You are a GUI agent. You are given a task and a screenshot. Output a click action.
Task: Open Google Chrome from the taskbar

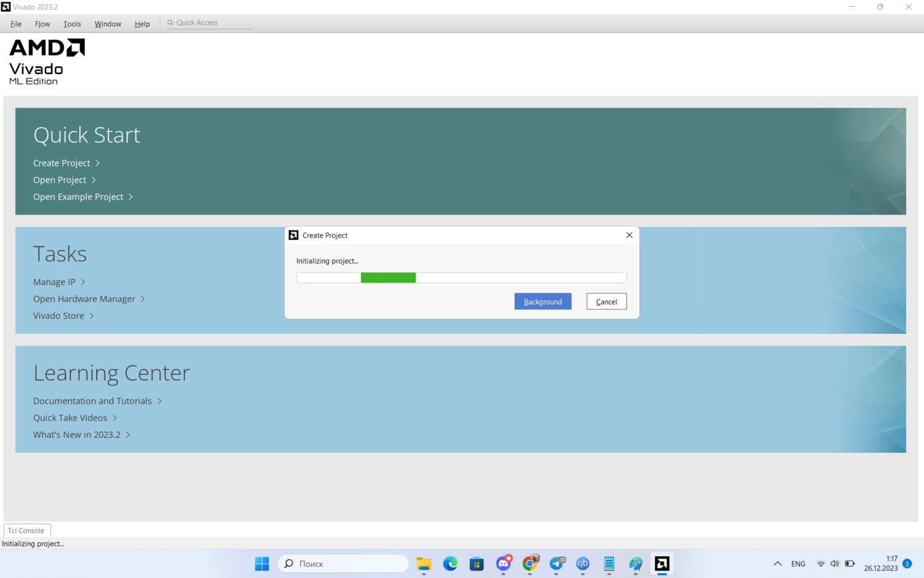tap(530, 563)
